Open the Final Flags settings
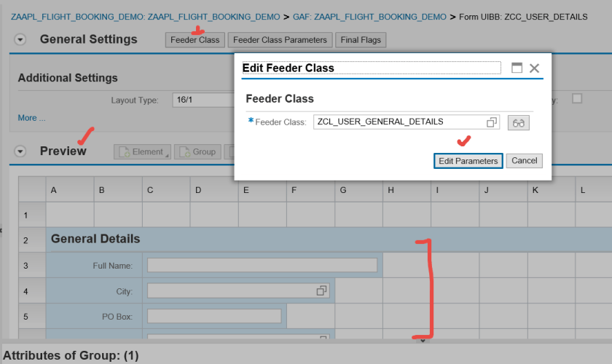Viewport: 612px width, 364px height. [x=361, y=40]
